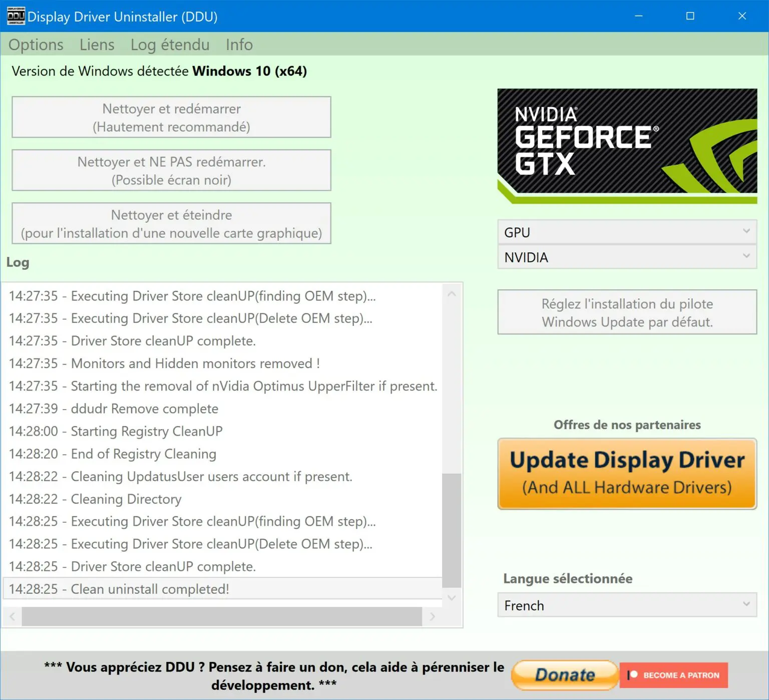Screen dimensions: 769x700
Task: Change the selected language from French
Action: [626, 605]
